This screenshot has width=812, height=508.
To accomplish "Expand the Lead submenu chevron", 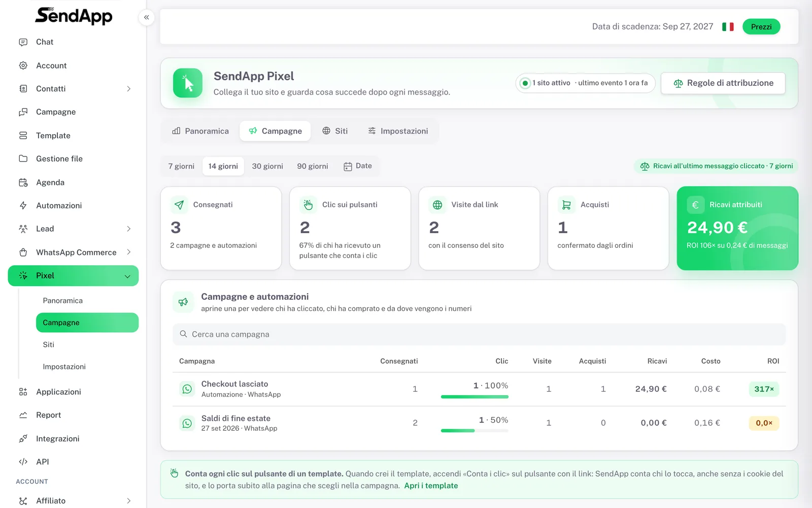I will pyautogui.click(x=129, y=229).
